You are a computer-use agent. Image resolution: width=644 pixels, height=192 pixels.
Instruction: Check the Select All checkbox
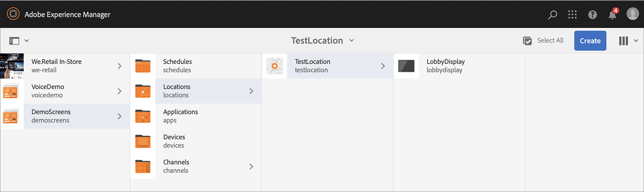click(x=528, y=41)
